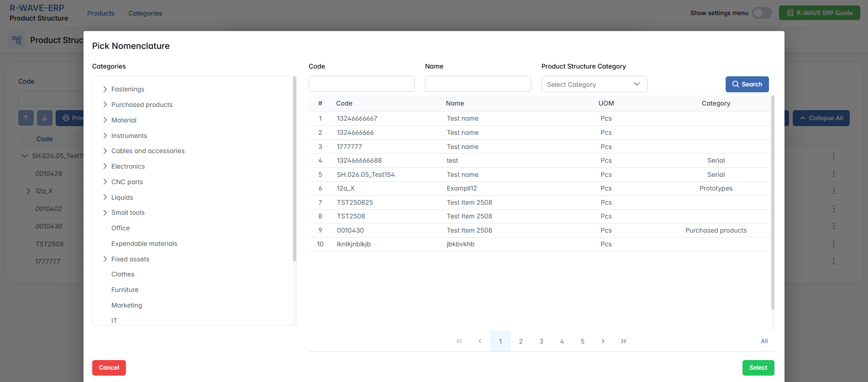This screenshot has height=382, width=868.
Task: Toggle the Show settings menu switch
Action: point(762,13)
